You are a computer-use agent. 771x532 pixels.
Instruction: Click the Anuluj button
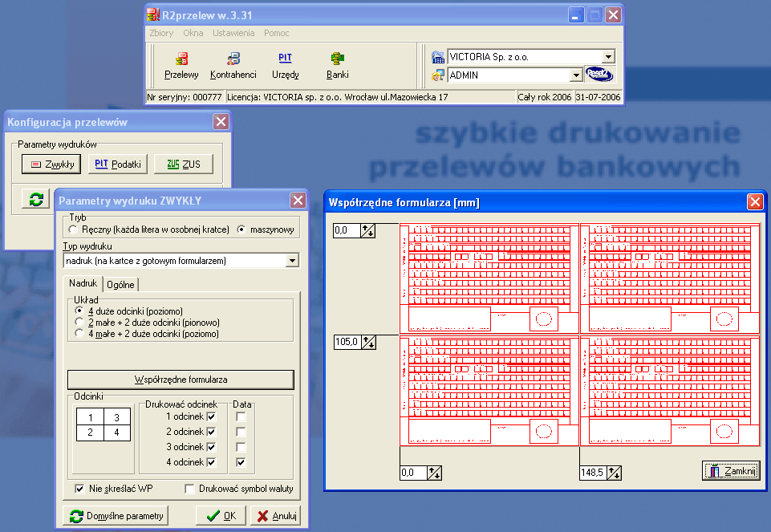[x=275, y=516]
